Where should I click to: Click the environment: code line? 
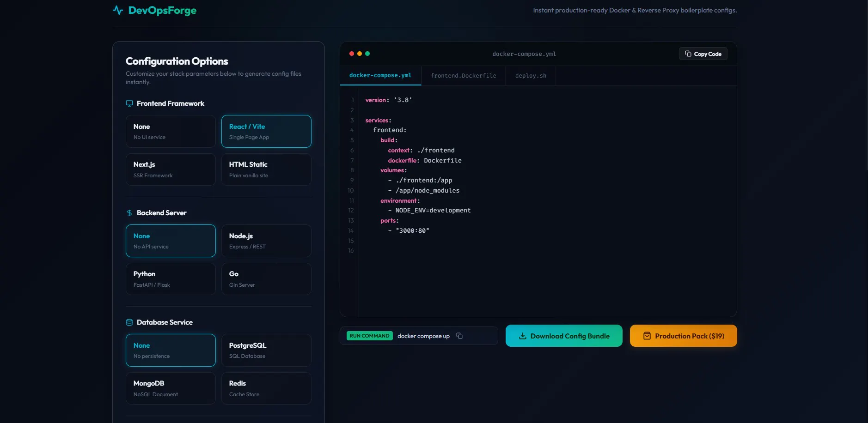pos(400,201)
